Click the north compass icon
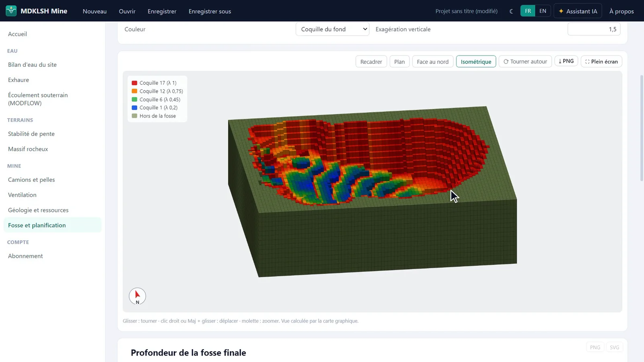This screenshot has width=644, height=362. [137, 296]
